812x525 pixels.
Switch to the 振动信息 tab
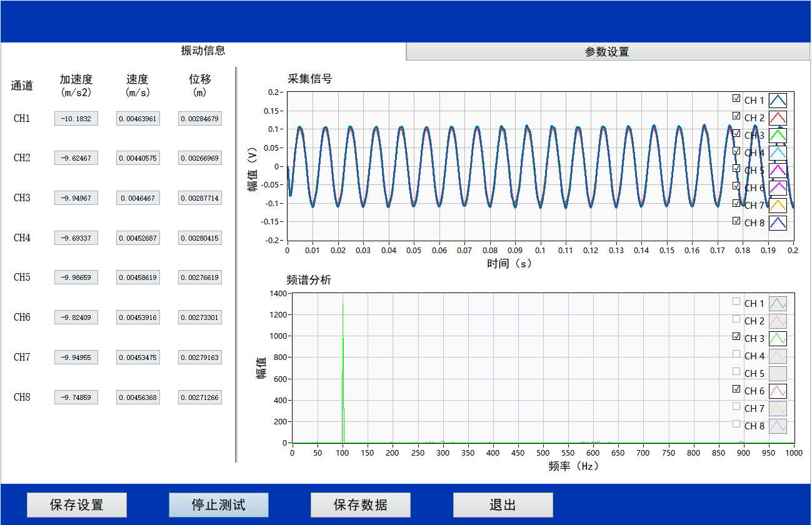point(203,51)
